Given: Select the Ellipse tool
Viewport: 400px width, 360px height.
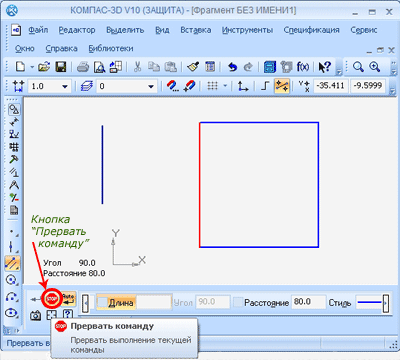Looking at the screenshot, I should coord(12,313).
